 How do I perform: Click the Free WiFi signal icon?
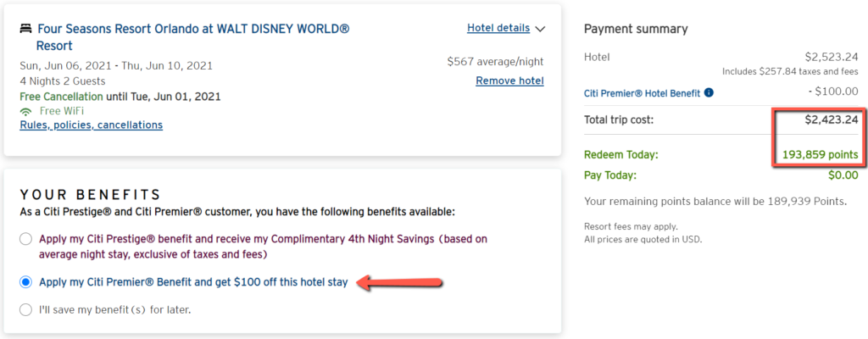pyautogui.click(x=25, y=111)
